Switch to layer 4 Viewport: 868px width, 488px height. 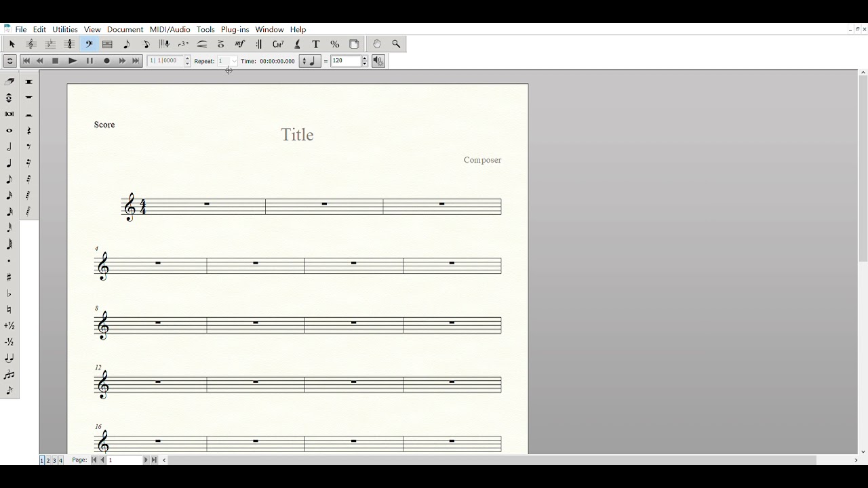point(60,460)
